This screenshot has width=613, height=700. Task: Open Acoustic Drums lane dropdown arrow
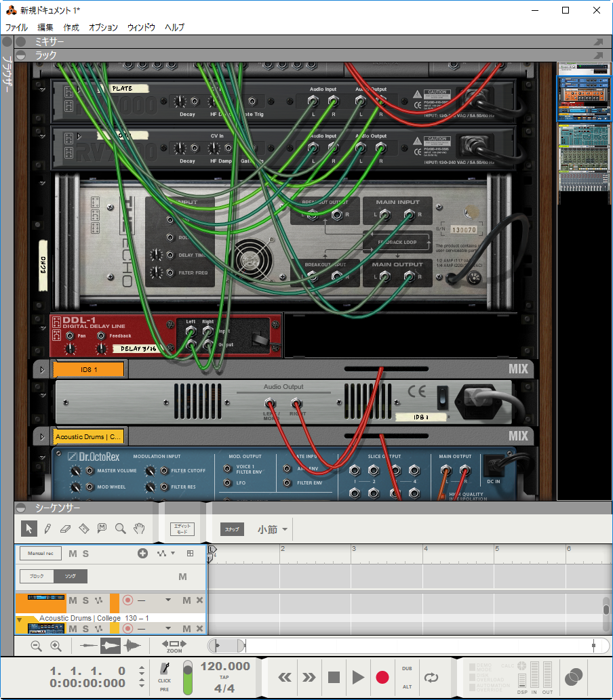[x=168, y=628]
